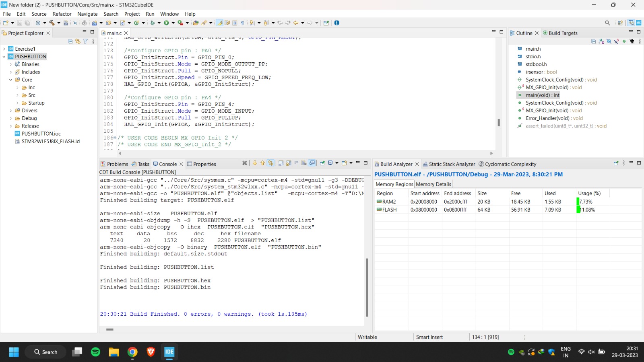Click the Windows Start button
The height and width of the screenshot is (362, 644).
tap(14, 352)
